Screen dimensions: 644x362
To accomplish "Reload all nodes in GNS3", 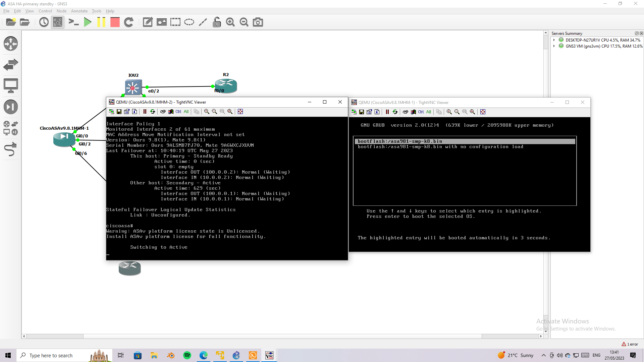I will 129,22.
